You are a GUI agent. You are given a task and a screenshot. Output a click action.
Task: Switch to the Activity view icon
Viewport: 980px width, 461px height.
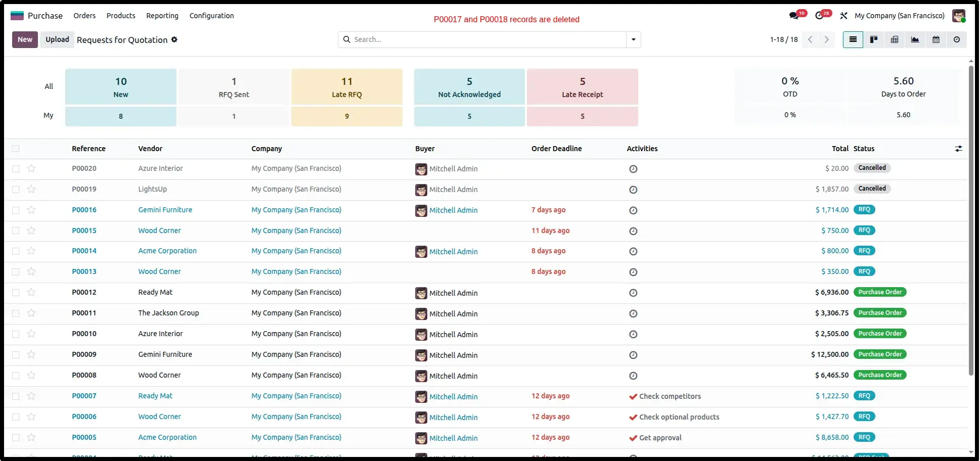click(x=956, y=39)
